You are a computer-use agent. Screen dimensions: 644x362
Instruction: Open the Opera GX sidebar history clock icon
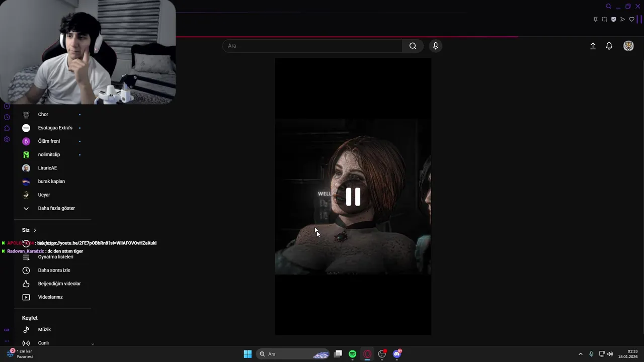pyautogui.click(x=7, y=117)
